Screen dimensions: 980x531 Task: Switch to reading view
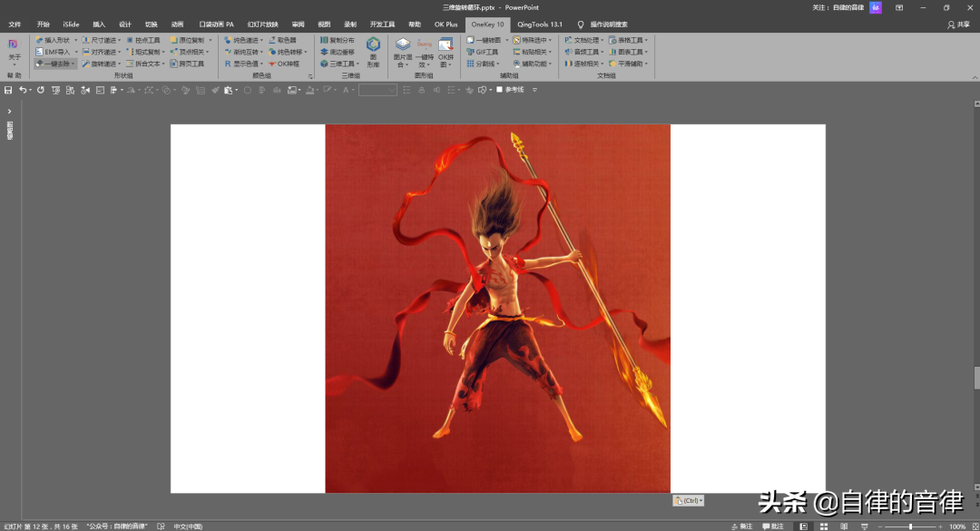point(844,526)
